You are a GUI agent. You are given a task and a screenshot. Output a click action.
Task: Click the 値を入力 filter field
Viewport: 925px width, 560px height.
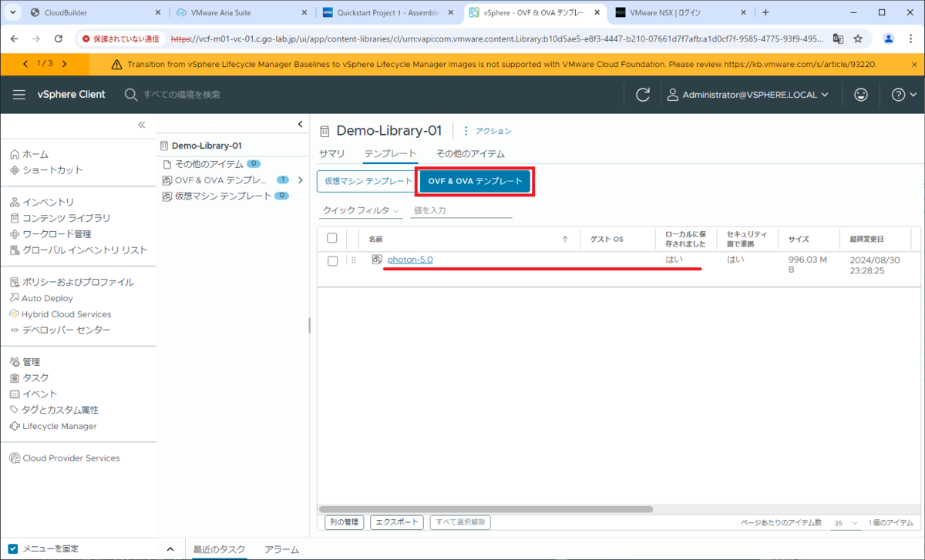(461, 210)
